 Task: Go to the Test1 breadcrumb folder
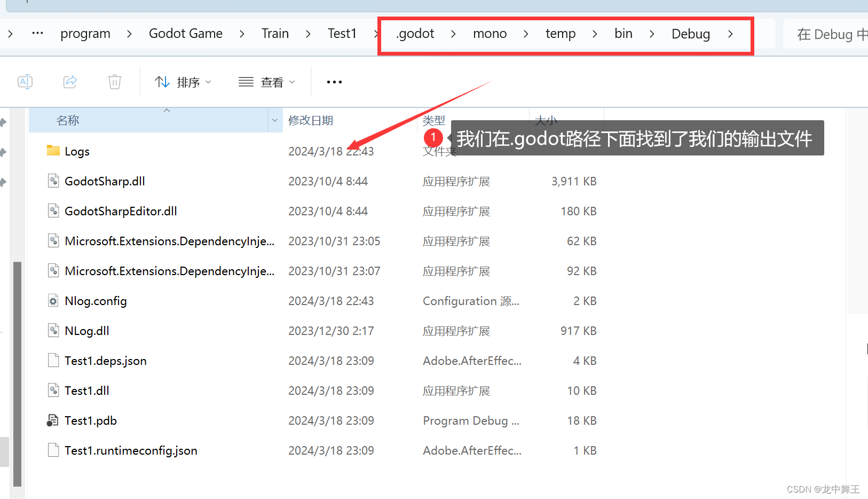pos(342,33)
